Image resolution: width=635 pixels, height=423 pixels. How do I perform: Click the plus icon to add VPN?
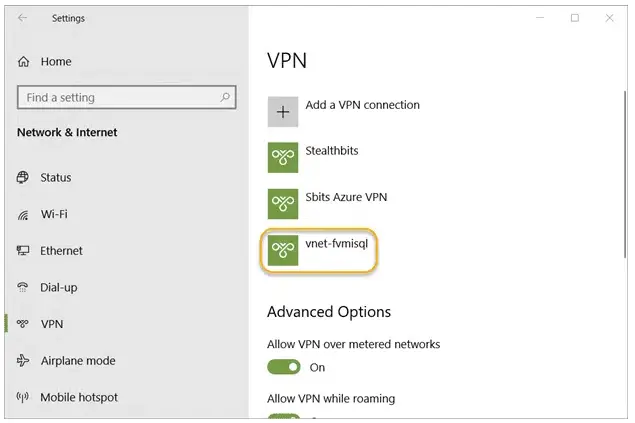click(283, 111)
